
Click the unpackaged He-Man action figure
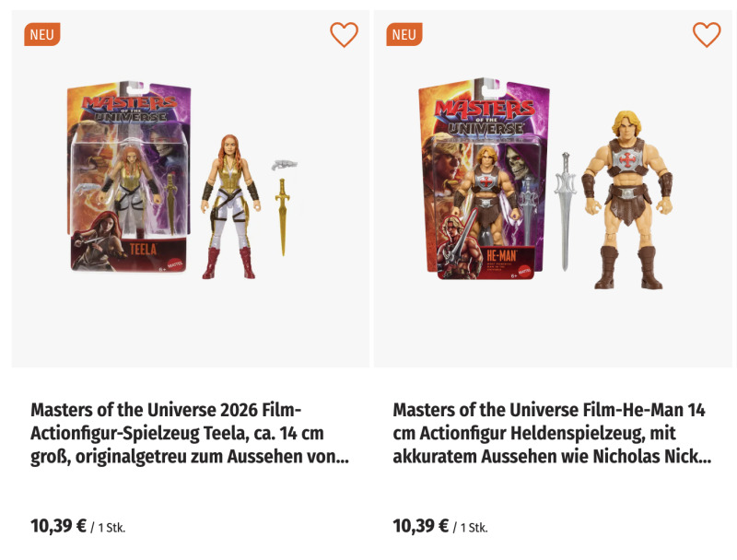pos(628,198)
